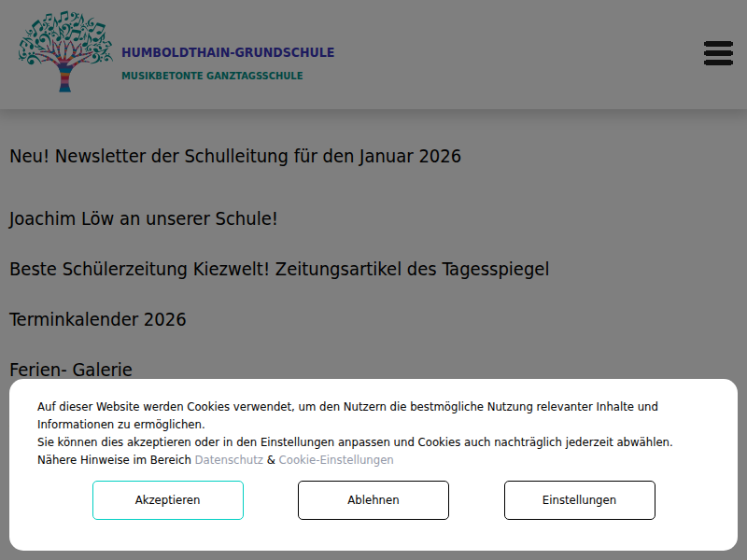
Task: Click the 'Nähere Hinweise im Bereich' text
Action: (114, 460)
